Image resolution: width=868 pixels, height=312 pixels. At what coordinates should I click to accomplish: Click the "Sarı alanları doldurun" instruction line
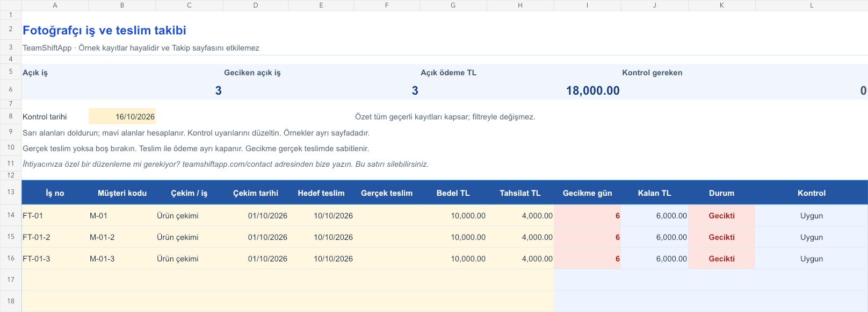(x=196, y=133)
